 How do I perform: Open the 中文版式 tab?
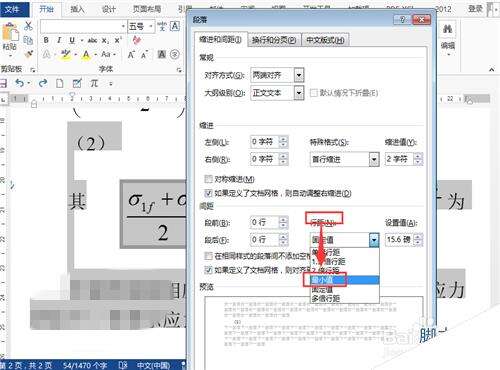coord(325,40)
